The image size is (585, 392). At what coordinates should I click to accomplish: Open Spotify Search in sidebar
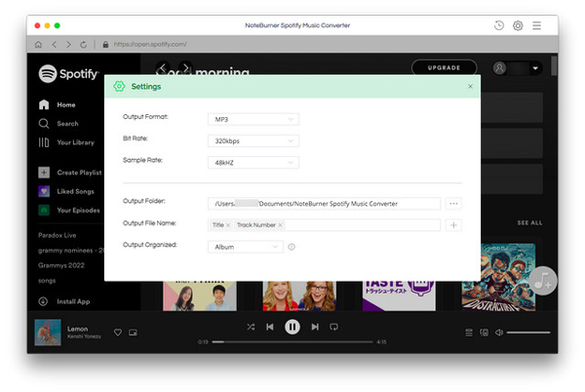(58, 124)
